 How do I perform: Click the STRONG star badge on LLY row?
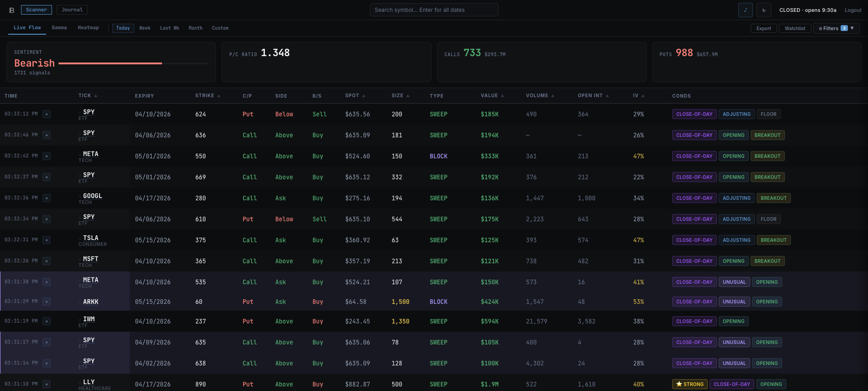click(689, 384)
